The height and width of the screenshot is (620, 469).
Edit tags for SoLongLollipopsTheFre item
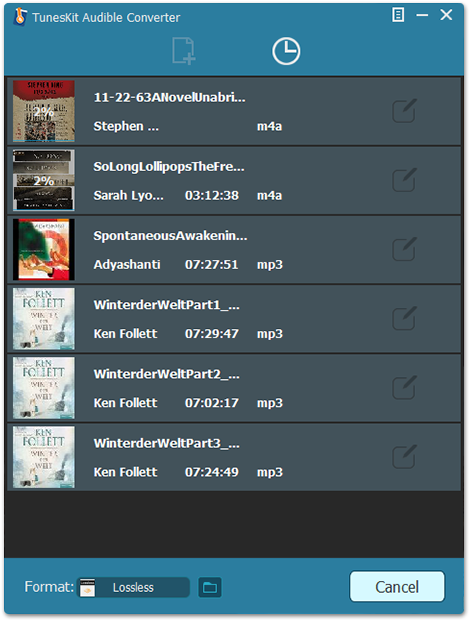404,180
